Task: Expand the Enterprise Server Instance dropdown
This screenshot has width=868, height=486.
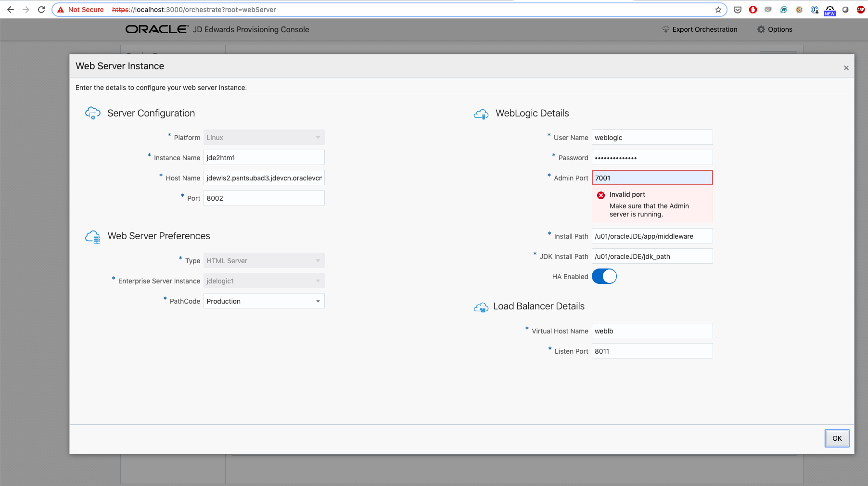Action: [264, 281]
